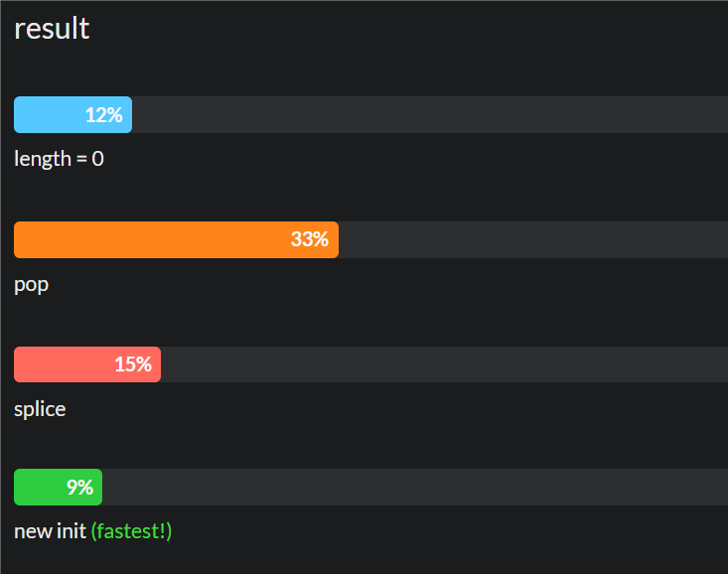The height and width of the screenshot is (574, 728).
Task: Click the unfilled track right of green bar
Action: [x=412, y=488]
